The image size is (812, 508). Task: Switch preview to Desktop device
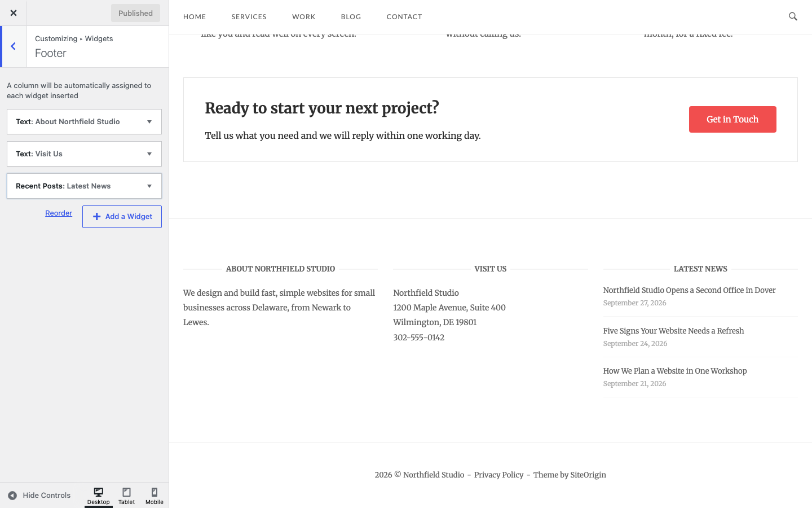click(x=99, y=496)
